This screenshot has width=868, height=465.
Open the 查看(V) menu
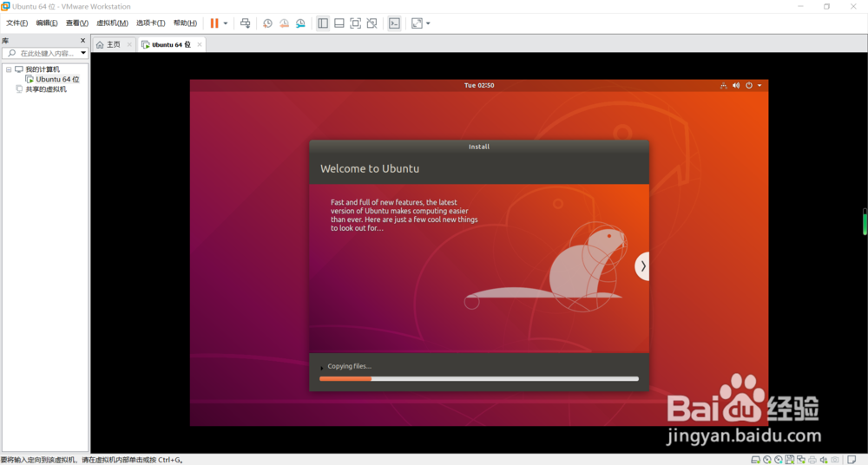[77, 23]
